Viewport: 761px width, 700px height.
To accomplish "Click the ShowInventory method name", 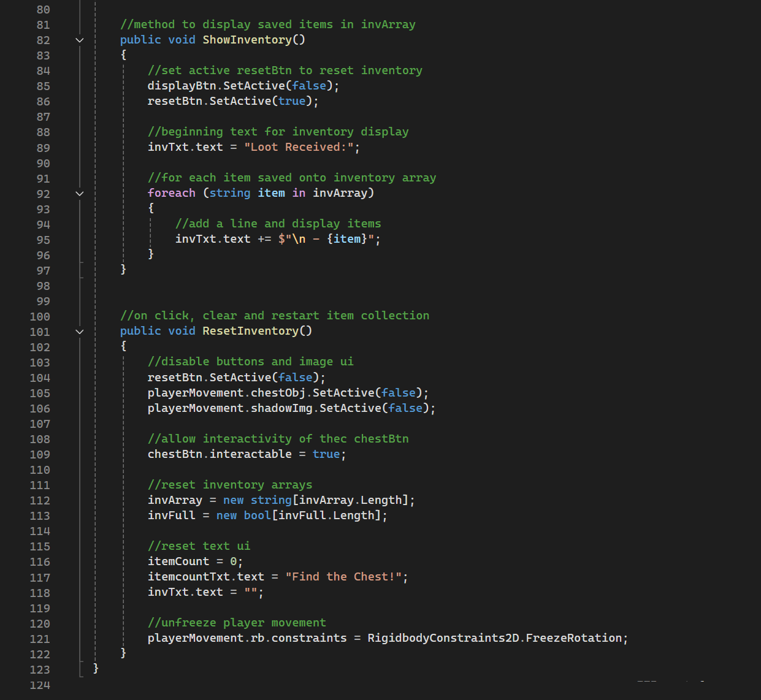I will (x=247, y=40).
